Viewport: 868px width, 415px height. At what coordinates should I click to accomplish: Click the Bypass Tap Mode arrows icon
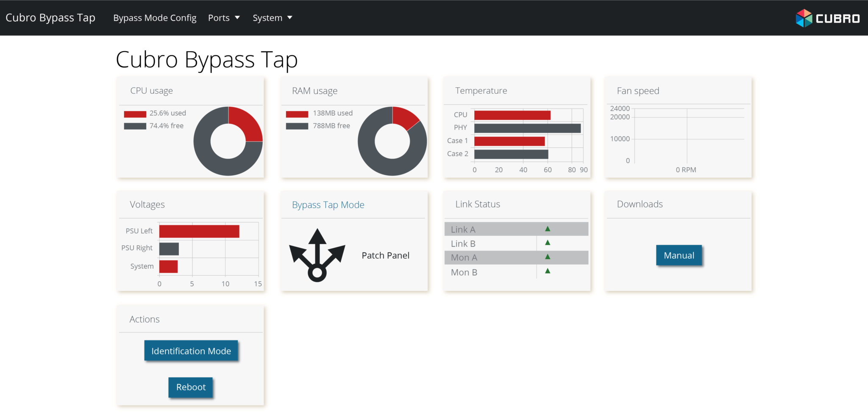[x=317, y=255]
